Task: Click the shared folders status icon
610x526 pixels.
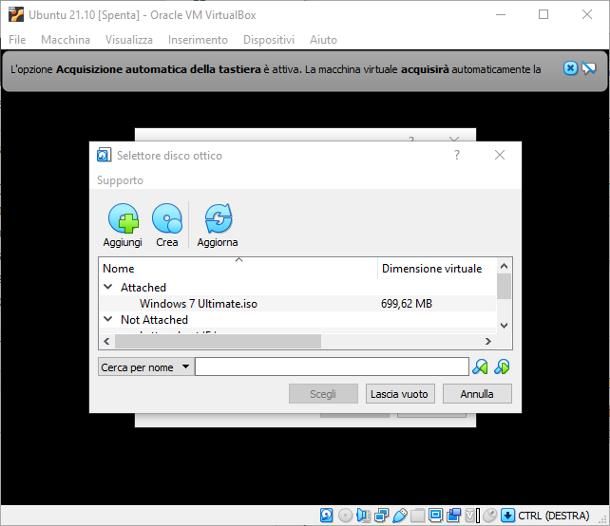Action: (418, 515)
